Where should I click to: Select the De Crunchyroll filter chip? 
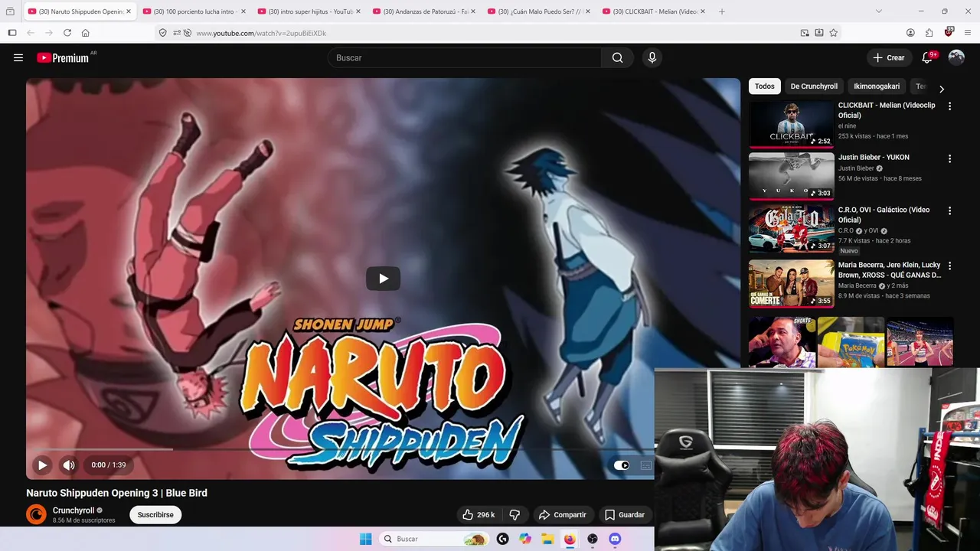[814, 86]
